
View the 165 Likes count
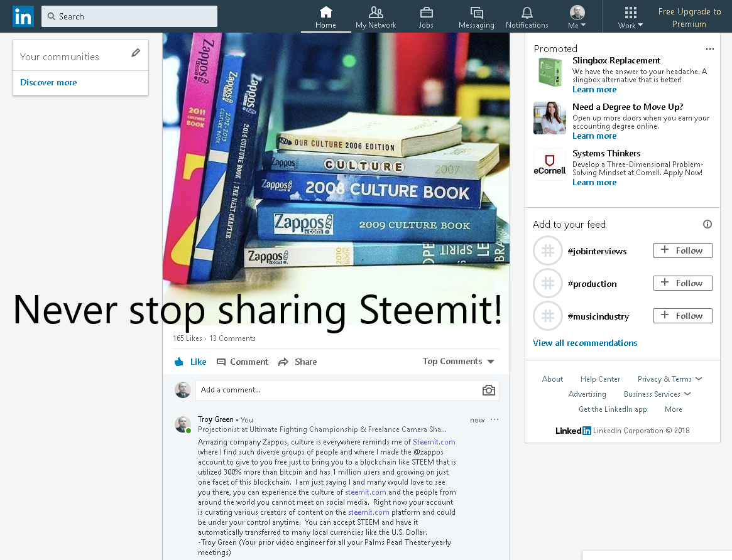(x=187, y=338)
